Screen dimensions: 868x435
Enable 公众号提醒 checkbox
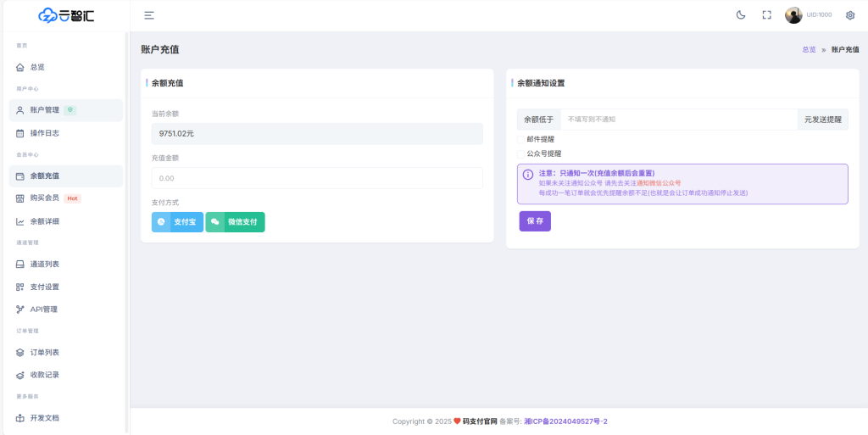[x=521, y=153]
